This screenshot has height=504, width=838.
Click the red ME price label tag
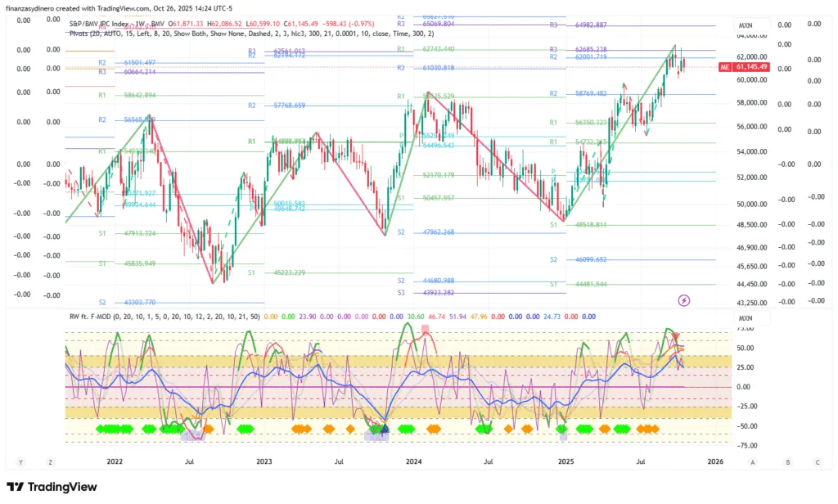pos(724,67)
